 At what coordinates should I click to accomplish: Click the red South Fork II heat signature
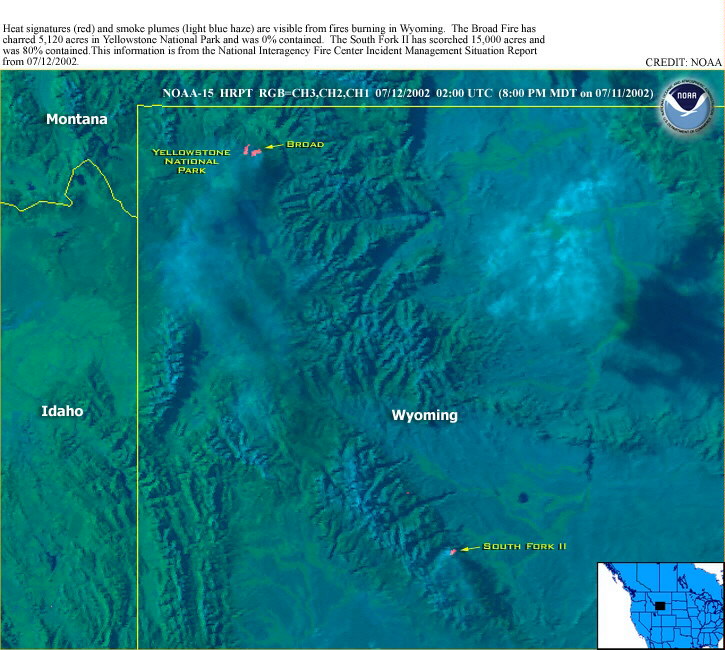(x=453, y=552)
